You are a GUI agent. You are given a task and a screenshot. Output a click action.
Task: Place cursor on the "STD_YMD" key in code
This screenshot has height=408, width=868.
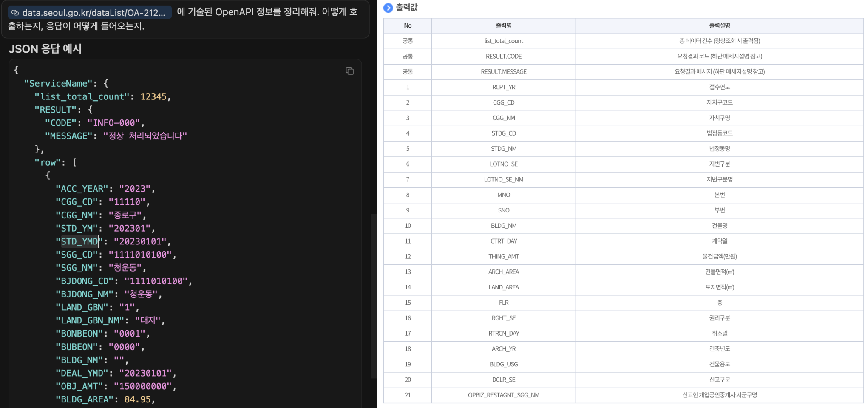tap(79, 241)
